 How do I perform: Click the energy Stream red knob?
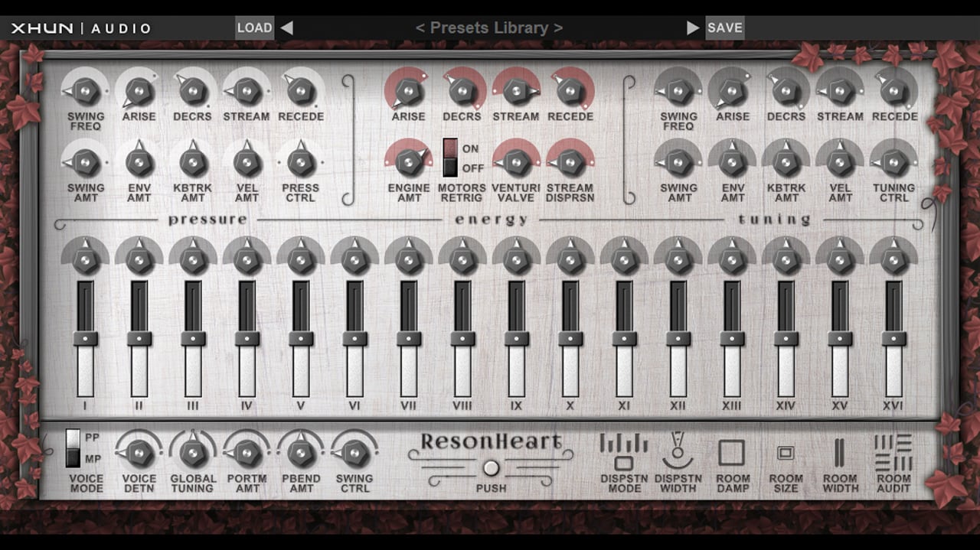pyautogui.click(x=516, y=91)
